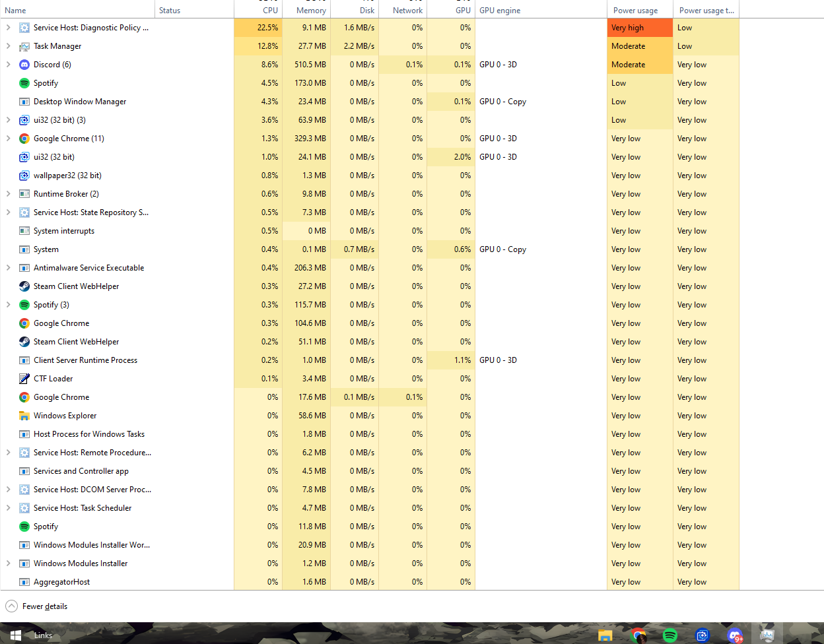Click the Google Chrome icon in the 17.6 MB row
Image resolution: width=824 pixels, height=644 pixels.
pos(24,397)
